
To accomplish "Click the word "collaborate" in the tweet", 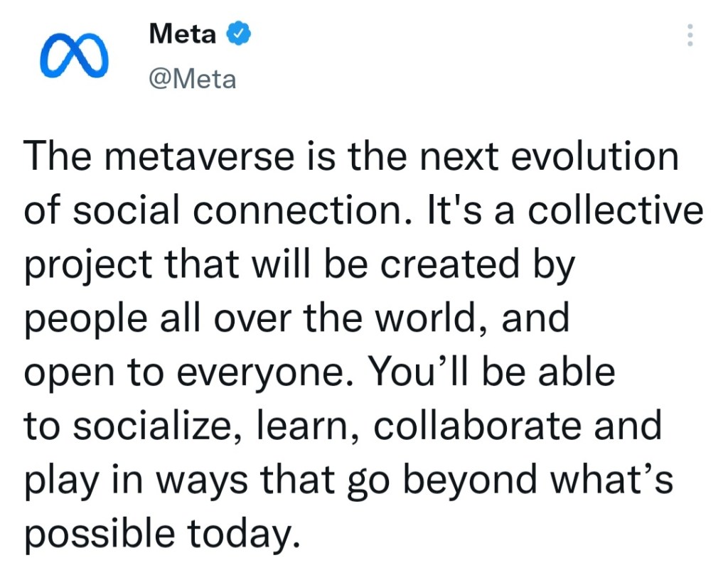I will click(469, 426).
